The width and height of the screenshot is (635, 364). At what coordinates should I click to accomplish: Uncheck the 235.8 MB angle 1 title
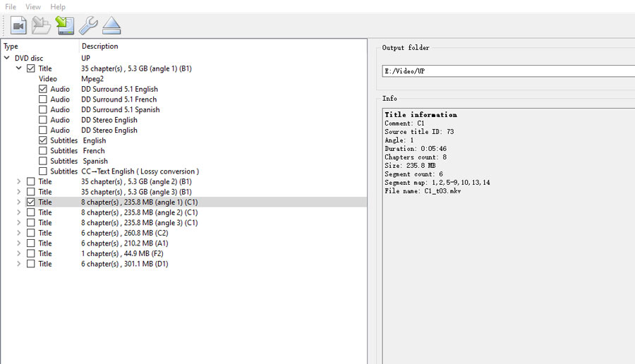tap(31, 202)
